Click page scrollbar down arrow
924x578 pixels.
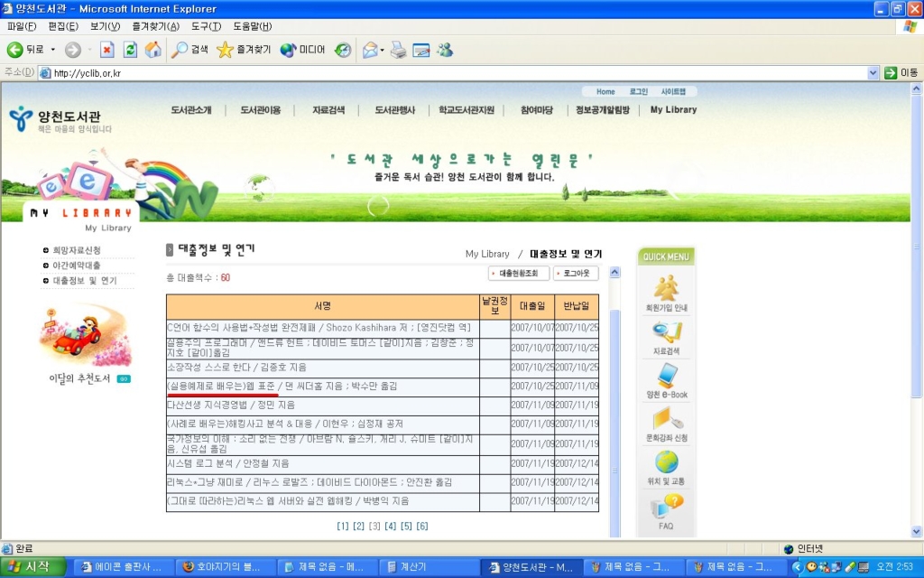point(917,531)
